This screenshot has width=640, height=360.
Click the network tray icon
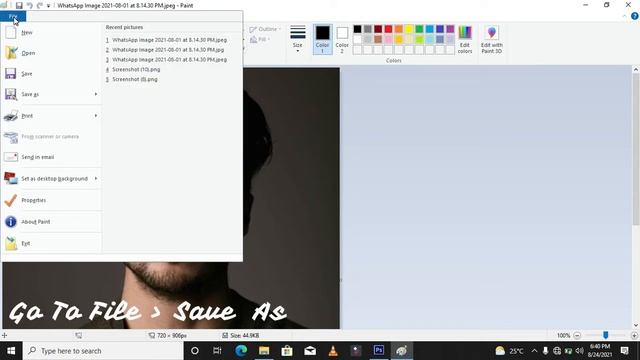tap(557, 351)
